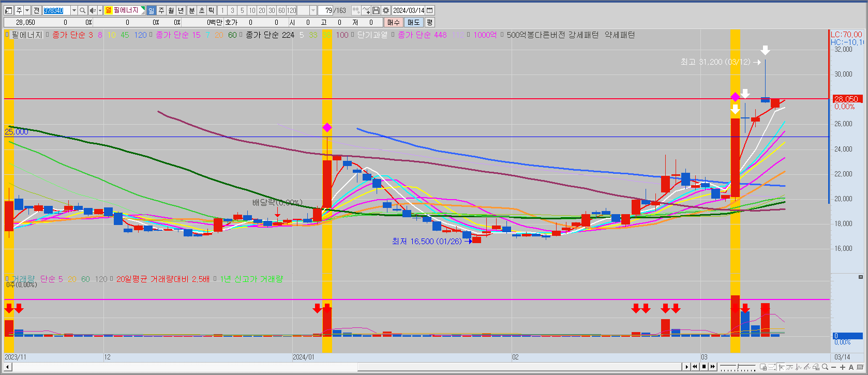This screenshot has height=375, width=868.
Task: Click the horizontal chart scrollbar thumb
Action: click(520, 367)
